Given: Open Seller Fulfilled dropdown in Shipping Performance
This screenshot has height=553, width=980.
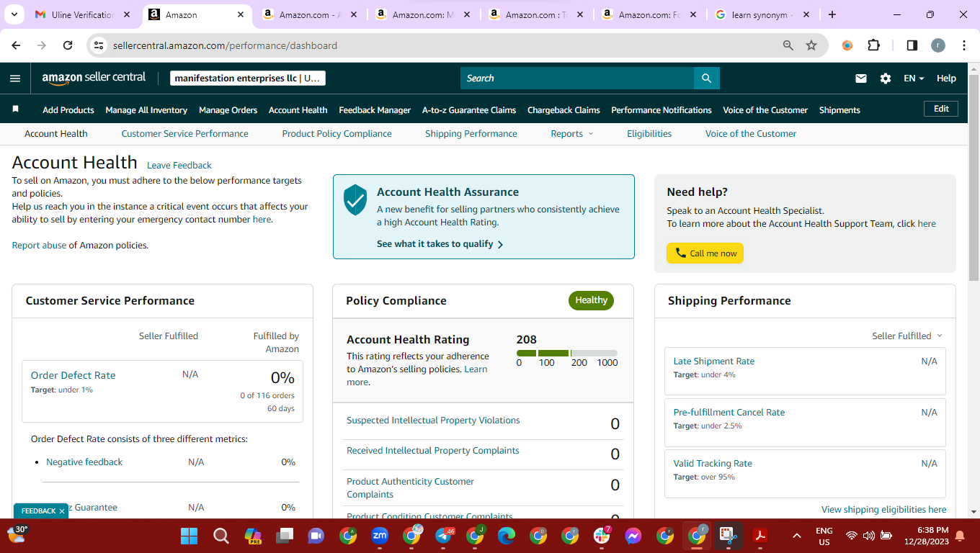Looking at the screenshot, I should [x=907, y=336].
